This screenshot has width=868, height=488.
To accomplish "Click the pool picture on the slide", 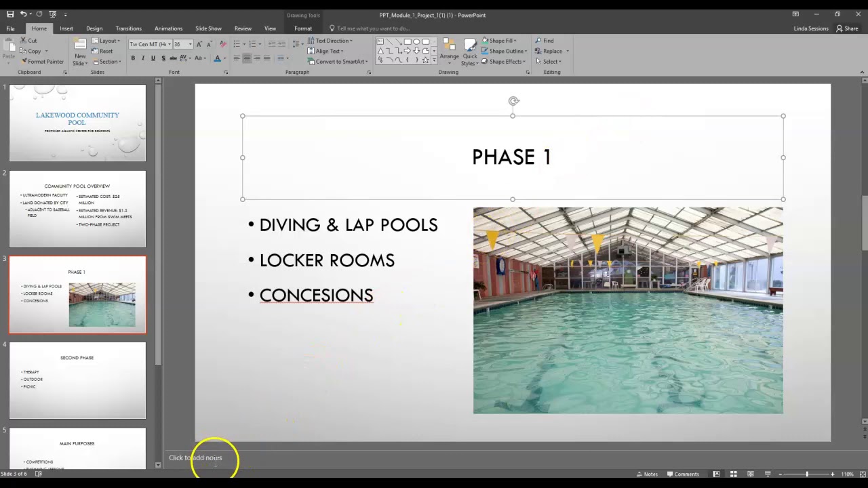I will click(628, 310).
